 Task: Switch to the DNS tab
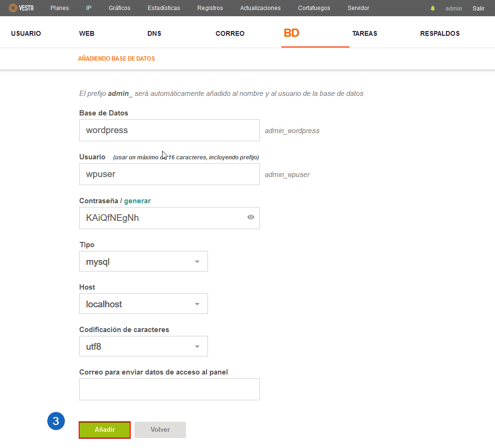coord(155,33)
